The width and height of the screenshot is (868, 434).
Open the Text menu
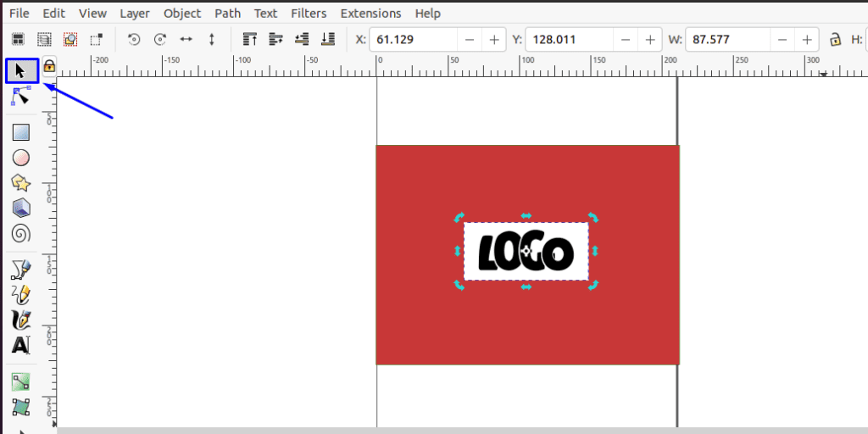[265, 14]
